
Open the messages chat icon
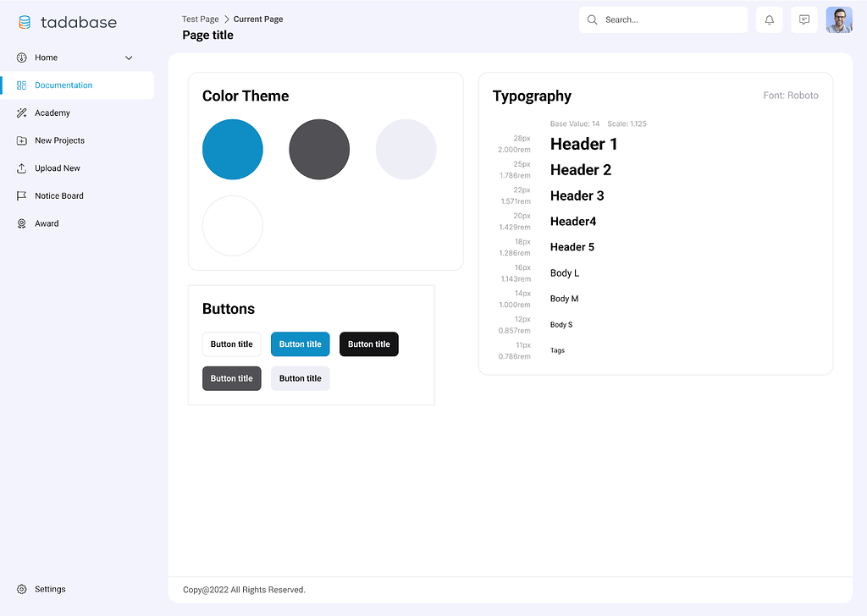(803, 20)
